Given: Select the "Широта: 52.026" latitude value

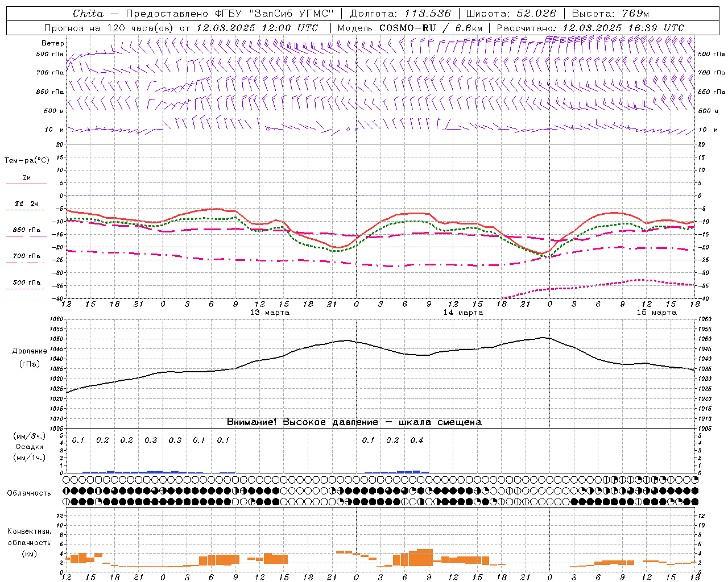Looking at the screenshot, I should point(511,14).
